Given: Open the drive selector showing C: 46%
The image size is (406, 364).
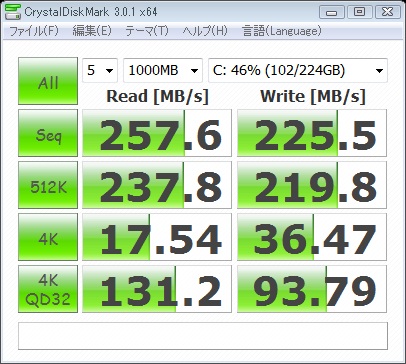Looking at the screenshot, I should [298, 70].
